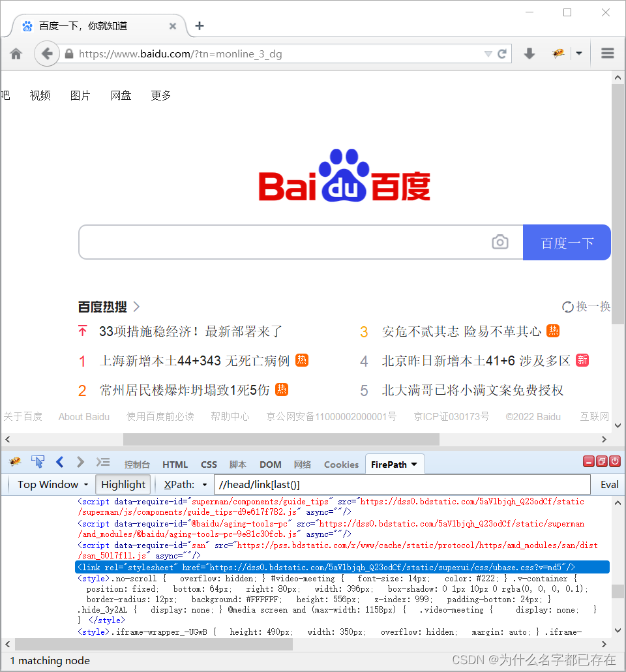This screenshot has height=672, width=626.
Task: Open a new tab with the plus icon
Action: coord(200,25)
